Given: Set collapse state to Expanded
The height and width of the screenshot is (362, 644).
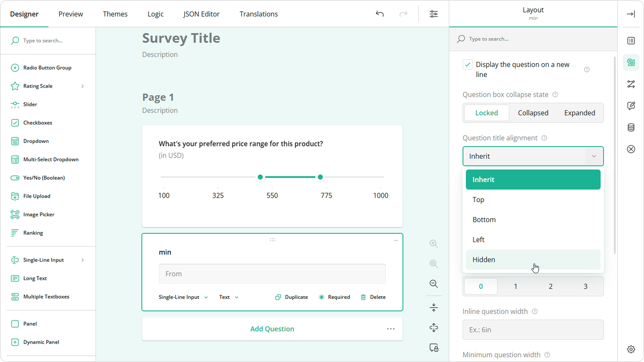Looking at the screenshot, I should [x=579, y=113].
